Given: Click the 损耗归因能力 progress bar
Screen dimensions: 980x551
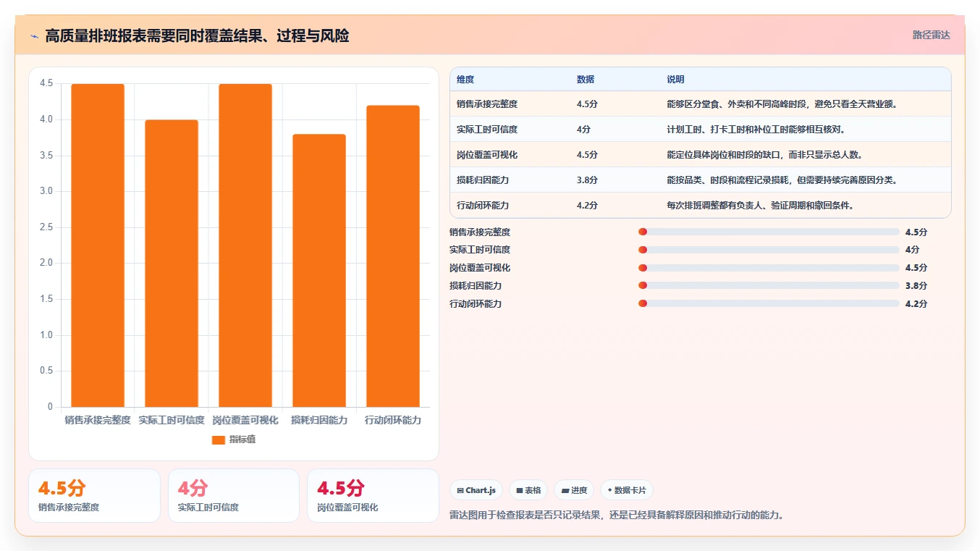Looking at the screenshot, I should pos(769,285).
